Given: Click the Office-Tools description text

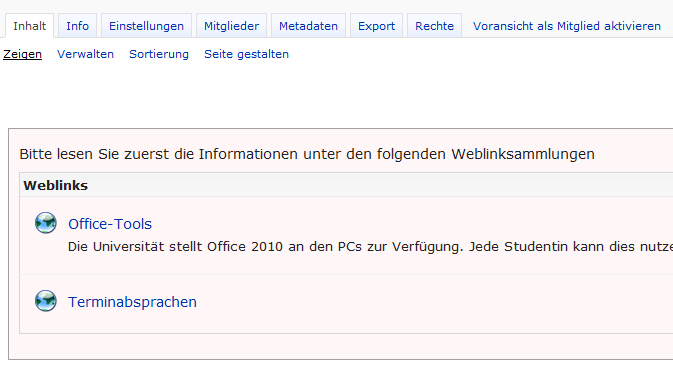Looking at the screenshot, I should point(370,247).
